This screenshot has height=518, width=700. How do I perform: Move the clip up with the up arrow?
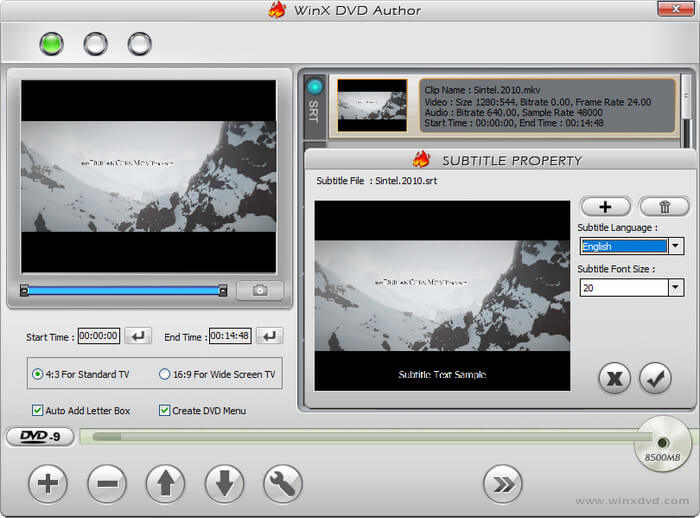166,484
